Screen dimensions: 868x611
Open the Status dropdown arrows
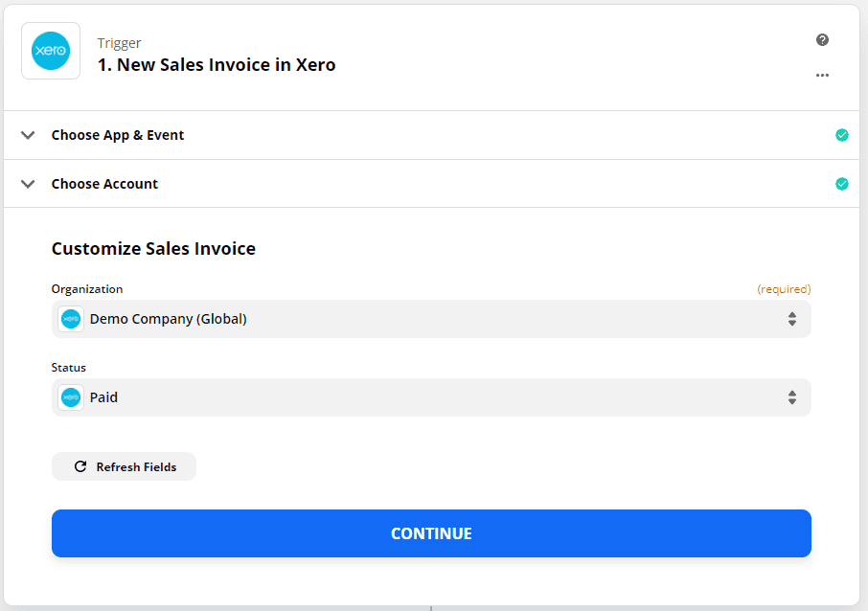click(792, 397)
